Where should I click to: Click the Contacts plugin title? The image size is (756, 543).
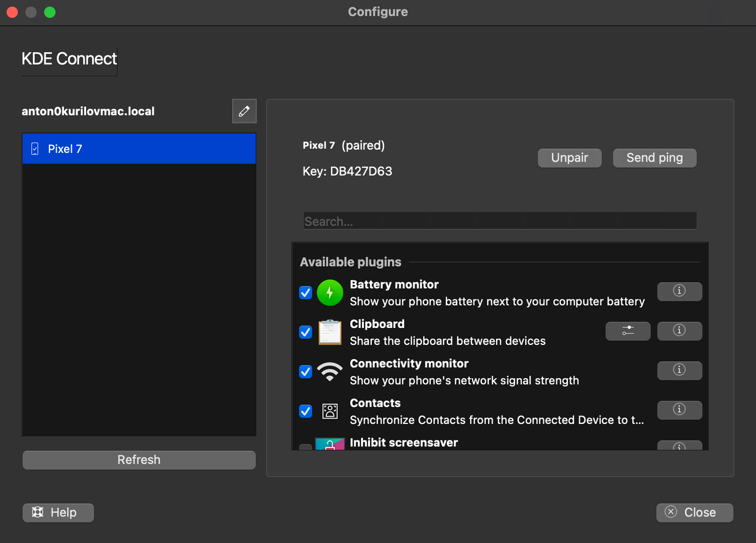click(375, 403)
